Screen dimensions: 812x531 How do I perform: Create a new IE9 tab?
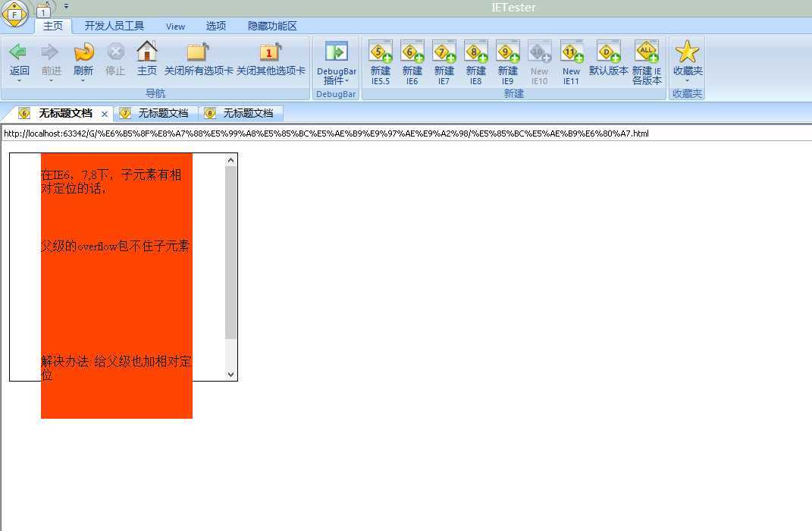[x=507, y=52]
